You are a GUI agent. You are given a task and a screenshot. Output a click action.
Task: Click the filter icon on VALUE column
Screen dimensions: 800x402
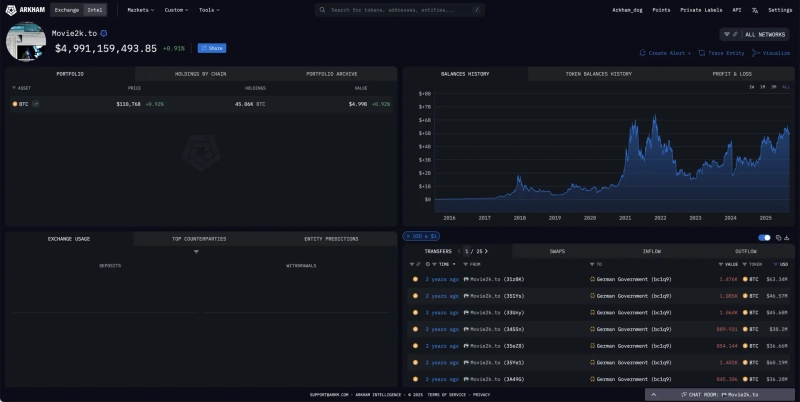click(719, 264)
